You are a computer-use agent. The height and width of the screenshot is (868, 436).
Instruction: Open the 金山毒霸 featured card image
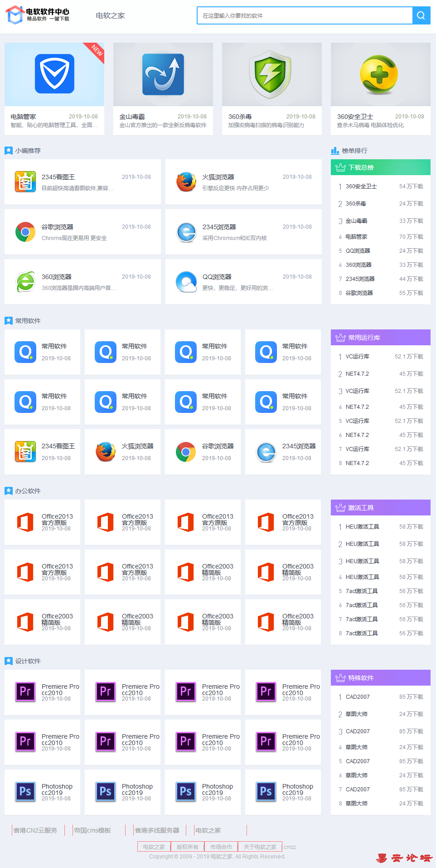coord(163,74)
